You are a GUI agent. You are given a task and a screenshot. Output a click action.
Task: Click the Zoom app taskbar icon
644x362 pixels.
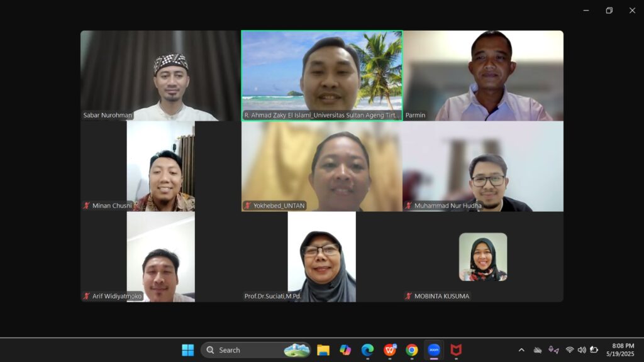pos(434,350)
